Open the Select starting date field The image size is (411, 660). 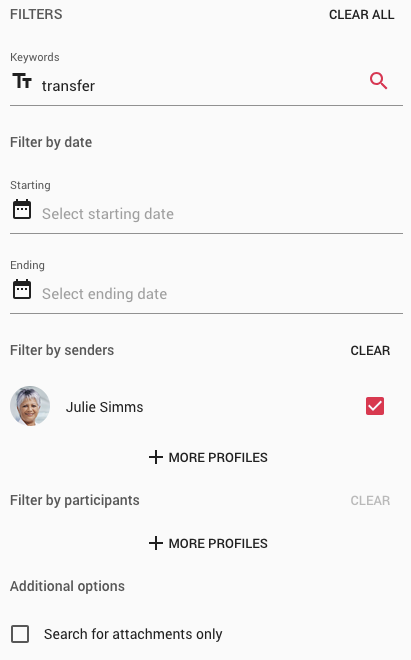click(x=206, y=214)
